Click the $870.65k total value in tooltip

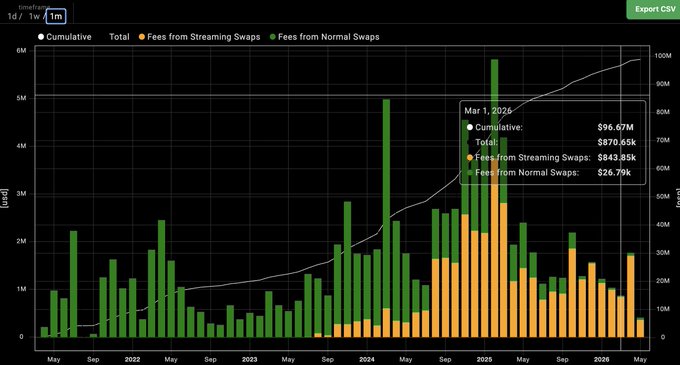pos(617,142)
